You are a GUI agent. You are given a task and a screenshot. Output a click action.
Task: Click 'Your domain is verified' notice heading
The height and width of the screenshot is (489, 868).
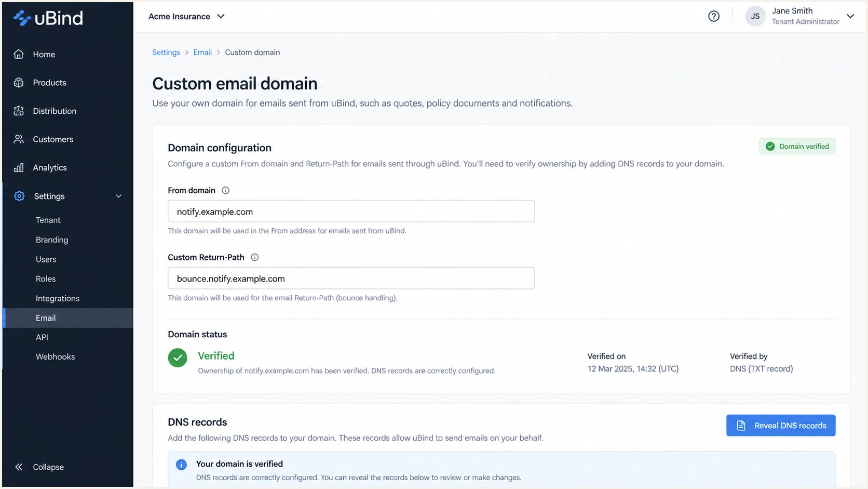coord(239,464)
